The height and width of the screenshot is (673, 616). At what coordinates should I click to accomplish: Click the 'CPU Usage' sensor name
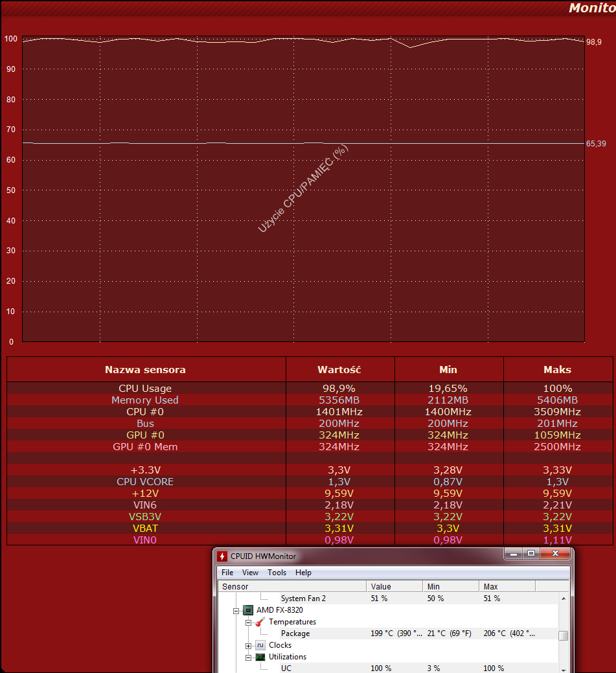pyautogui.click(x=145, y=389)
